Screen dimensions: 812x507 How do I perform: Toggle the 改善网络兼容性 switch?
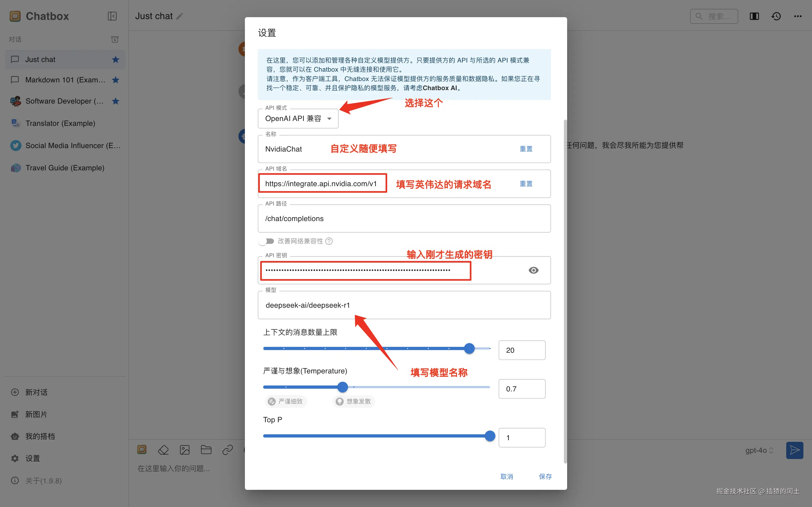coord(267,241)
